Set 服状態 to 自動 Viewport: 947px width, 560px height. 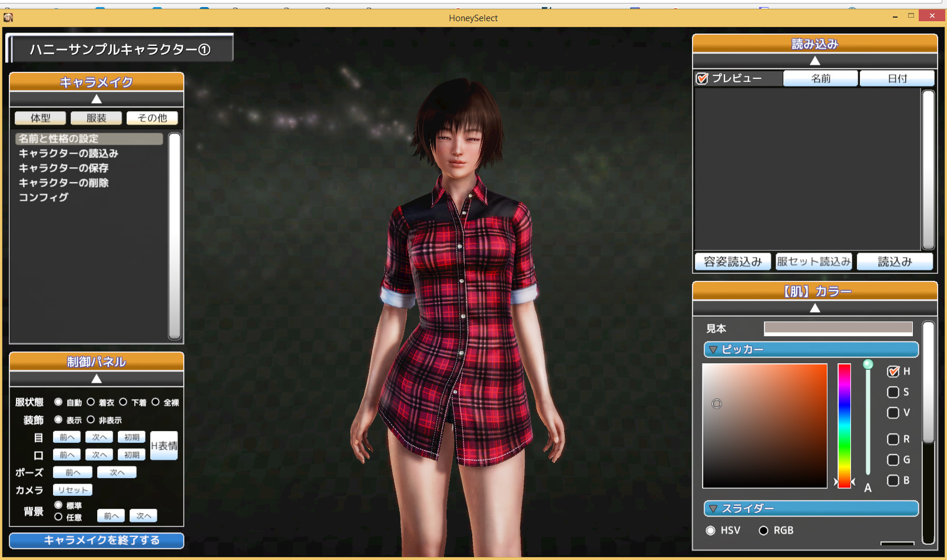(58, 402)
